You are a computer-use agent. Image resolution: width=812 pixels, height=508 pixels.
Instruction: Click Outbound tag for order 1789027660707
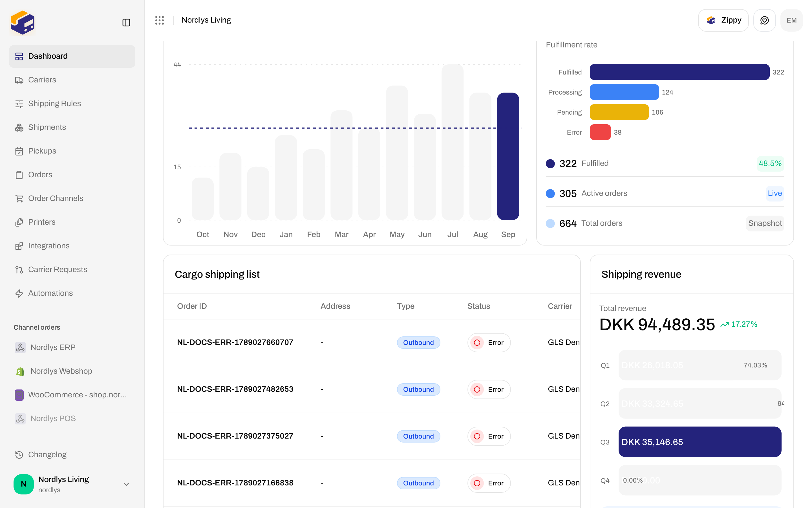click(418, 343)
